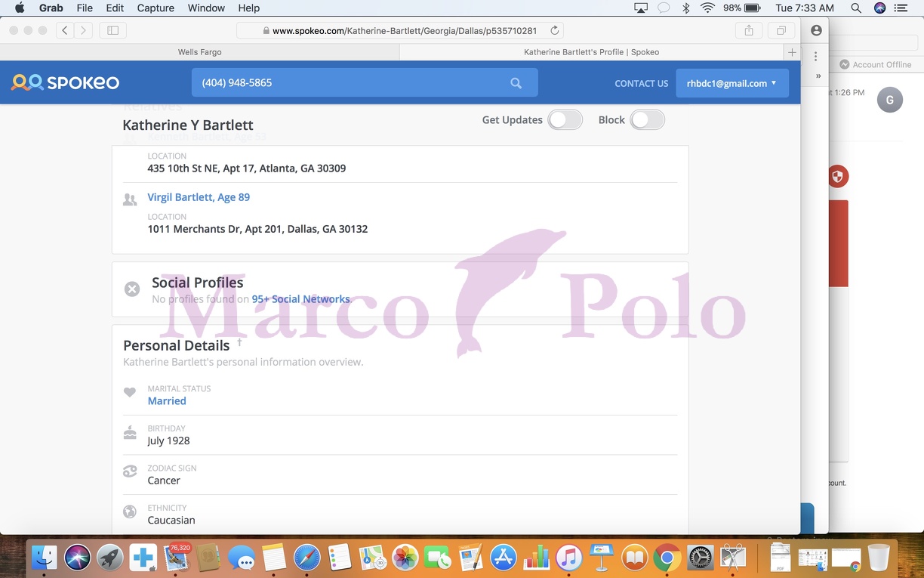Click the Spokeo logo
Screen dimensions: 924x578
pos(65,83)
